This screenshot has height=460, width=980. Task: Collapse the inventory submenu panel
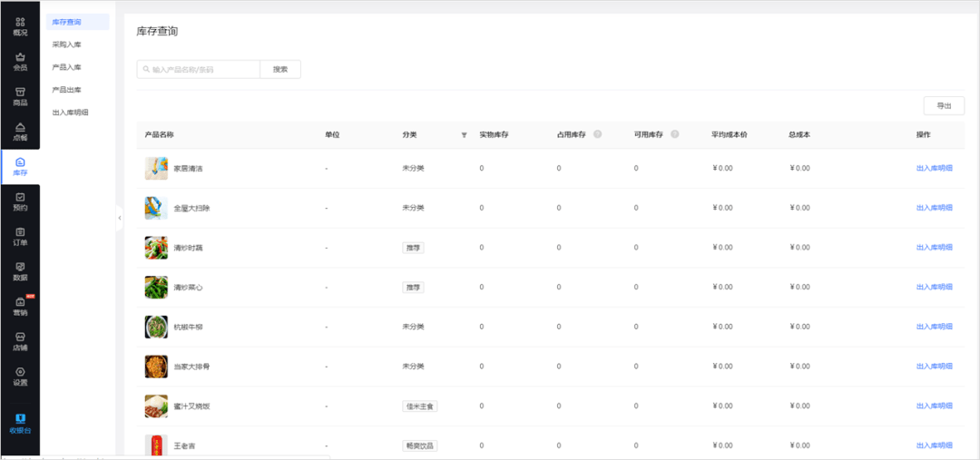tap(119, 218)
